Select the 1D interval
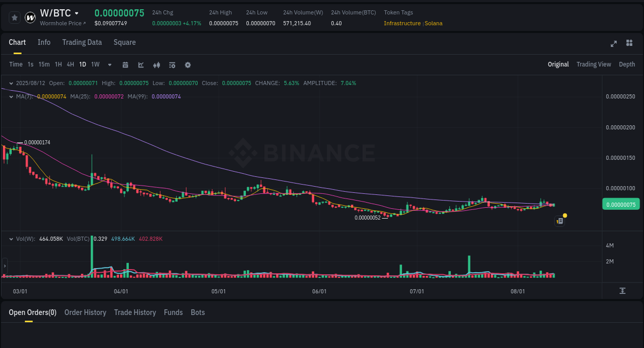 tap(82, 64)
